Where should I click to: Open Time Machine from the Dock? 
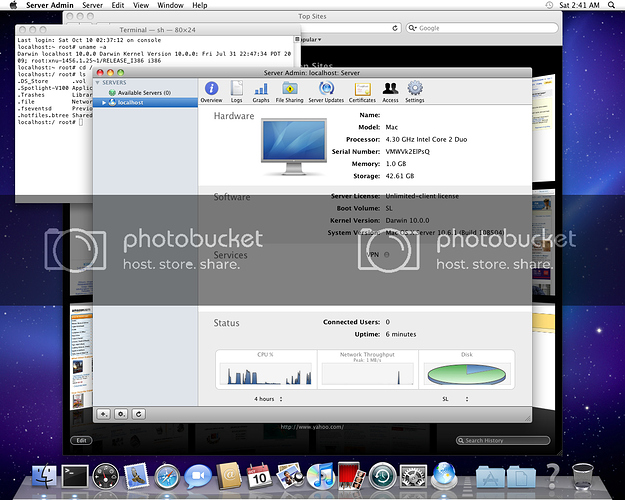click(x=382, y=476)
